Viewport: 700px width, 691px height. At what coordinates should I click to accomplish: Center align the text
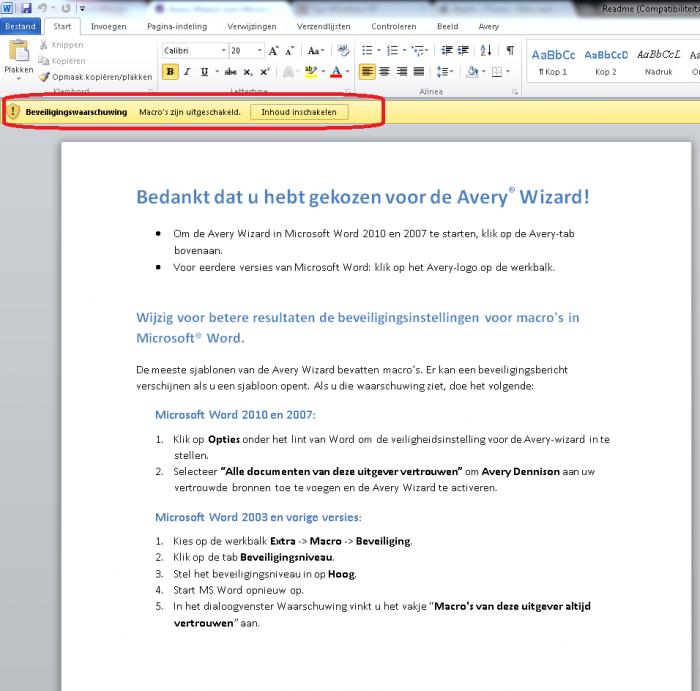385,72
